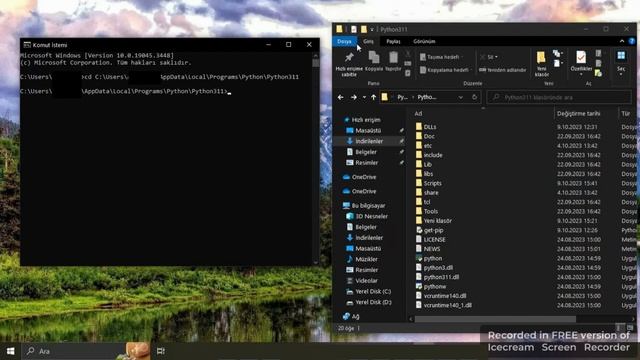Image resolution: width=640 pixels, height=360 pixels.
Task: Collapse the ribbon with chevron arrow
Action: coord(622,41)
